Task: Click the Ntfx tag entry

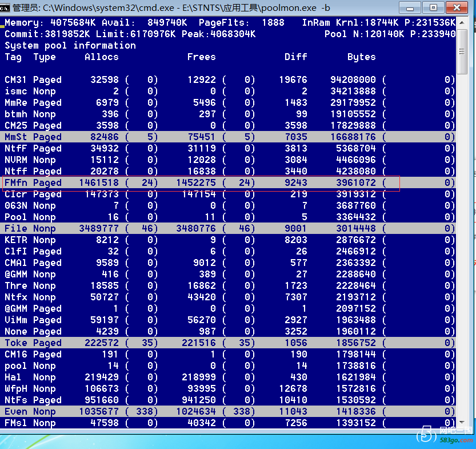Action: click(x=16, y=297)
